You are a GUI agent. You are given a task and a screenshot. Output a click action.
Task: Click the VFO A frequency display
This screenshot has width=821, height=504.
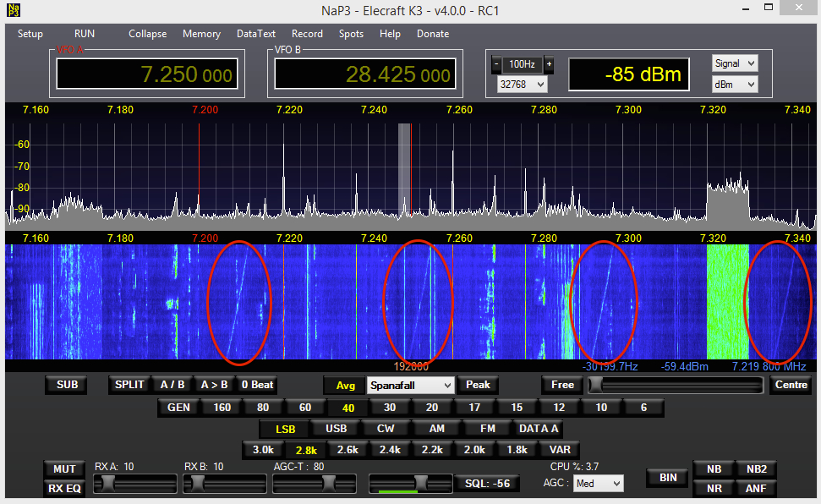147,74
